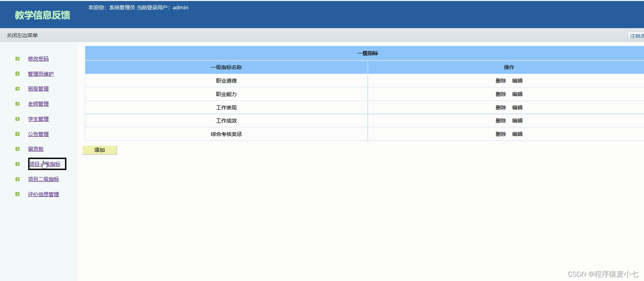Click green arrow icon beside 项目二级指标

(17, 179)
